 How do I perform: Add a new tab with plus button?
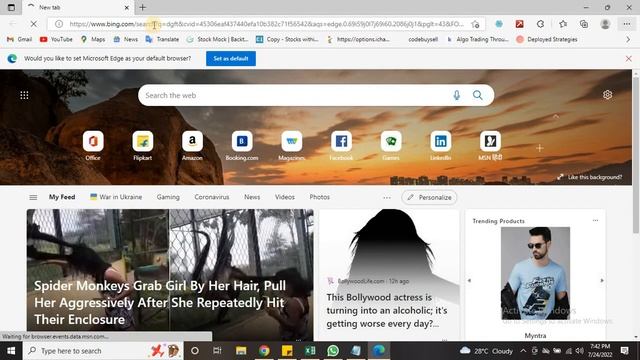(142, 7)
